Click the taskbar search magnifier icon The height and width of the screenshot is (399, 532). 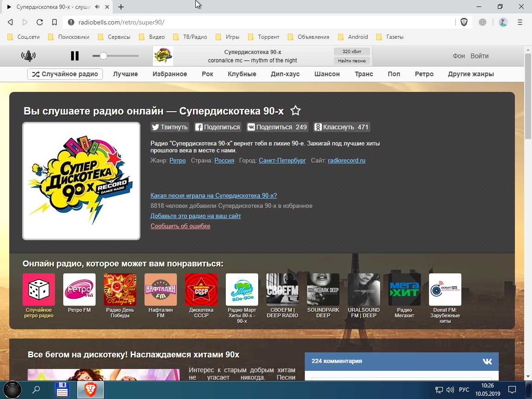[x=36, y=389]
